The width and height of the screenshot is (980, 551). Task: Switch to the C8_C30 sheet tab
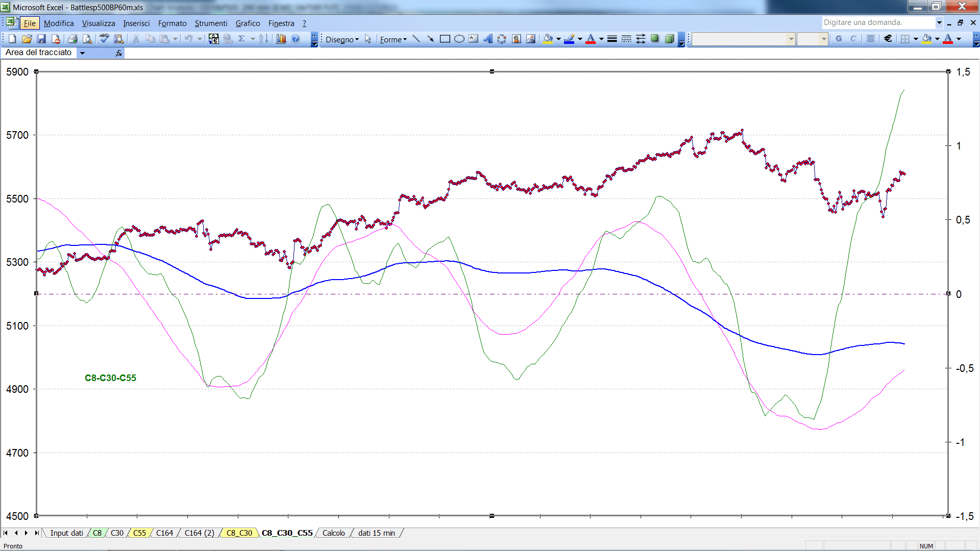(239, 533)
